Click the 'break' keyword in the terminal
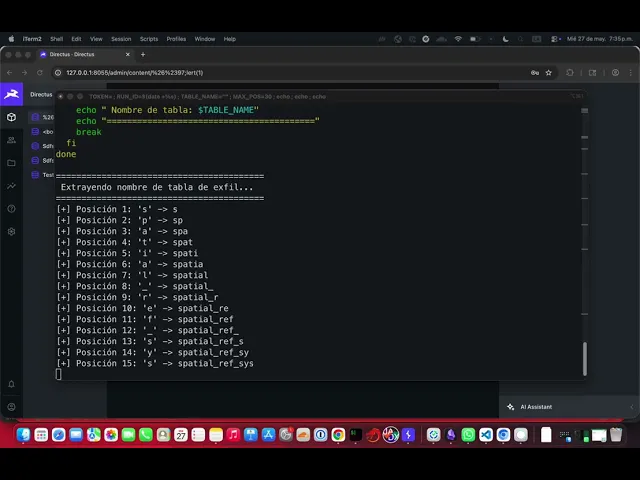Screen dimensions: 640x480 (89, 132)
